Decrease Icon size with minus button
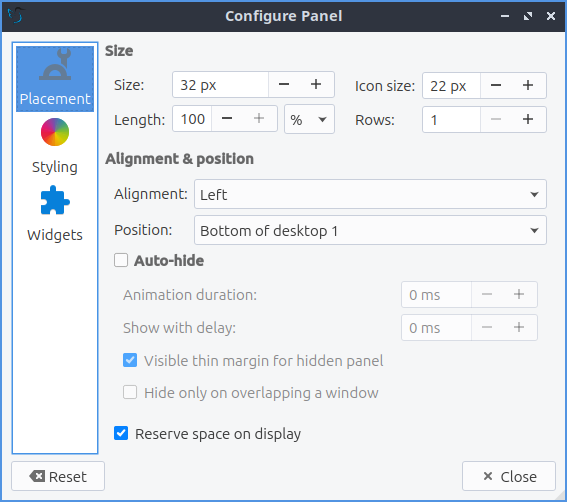The image size is (567, 502). [496, 85]
